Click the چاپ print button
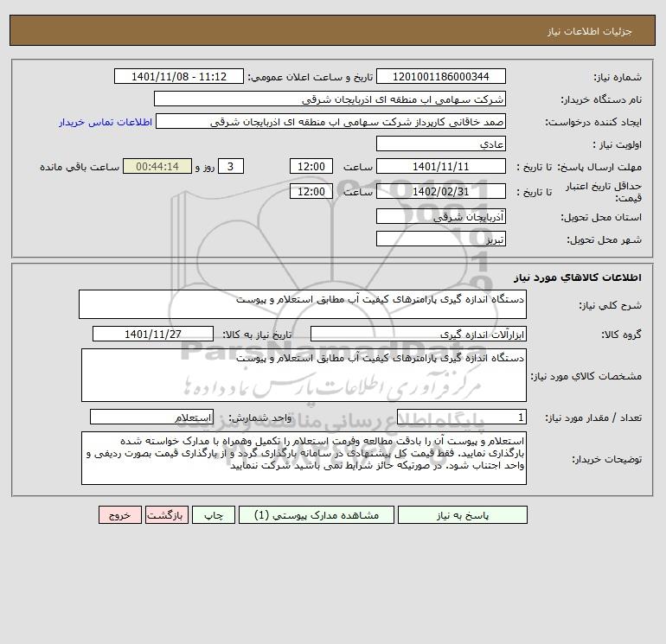The width and height of the screenshot is (666, 644). (214, 515)
